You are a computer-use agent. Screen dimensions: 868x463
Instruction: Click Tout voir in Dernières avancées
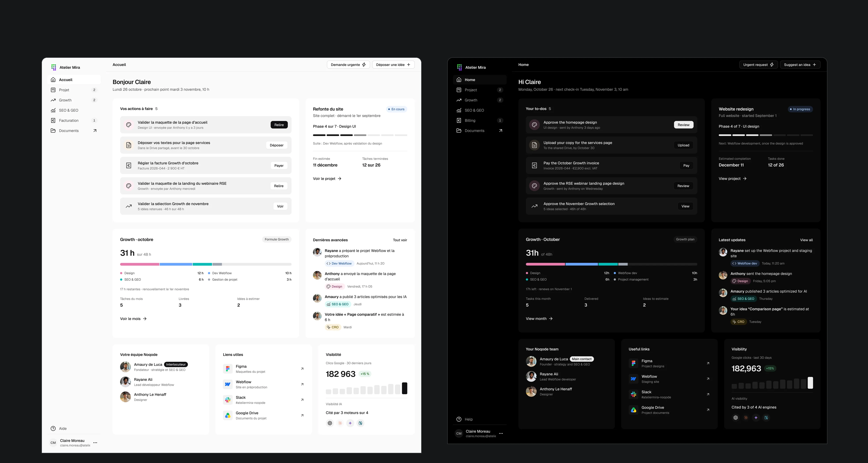tap(400, 240)
